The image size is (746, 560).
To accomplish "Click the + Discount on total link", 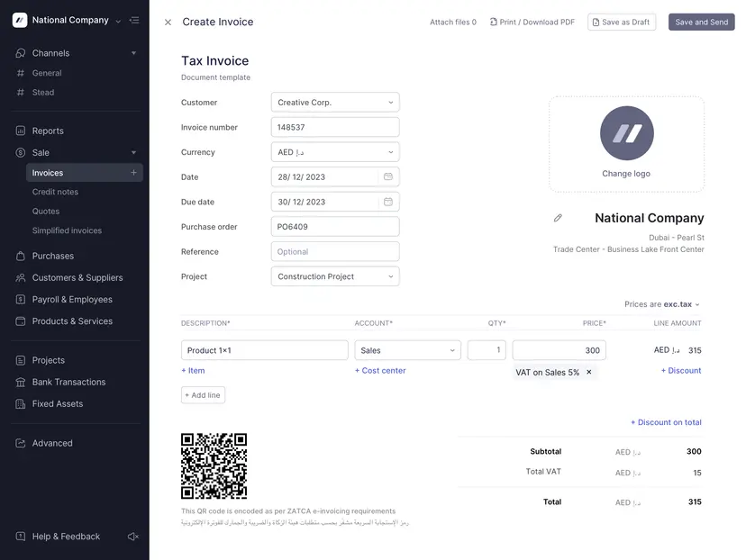I will point(666,422).
